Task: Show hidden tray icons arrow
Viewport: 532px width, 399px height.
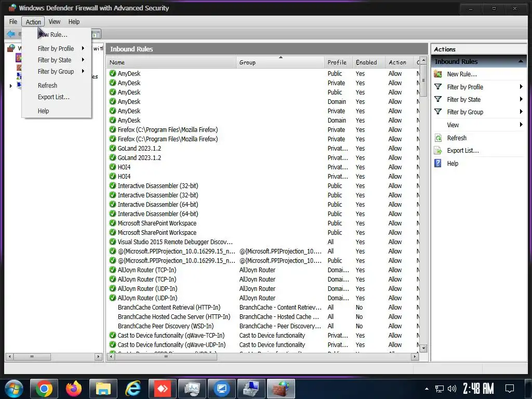Action: coord(427,389)
